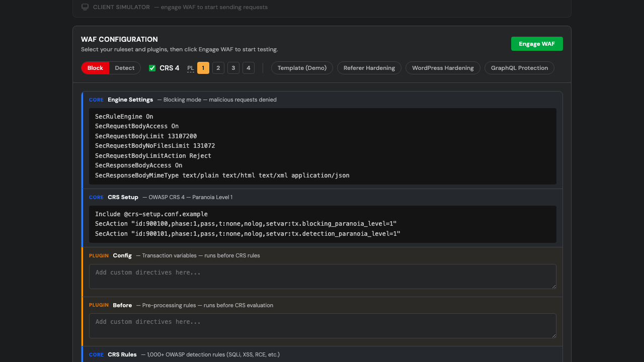The image size is (644, 362).
Task: Click the SecAction id:900100 line
Action: click(246, 224)
